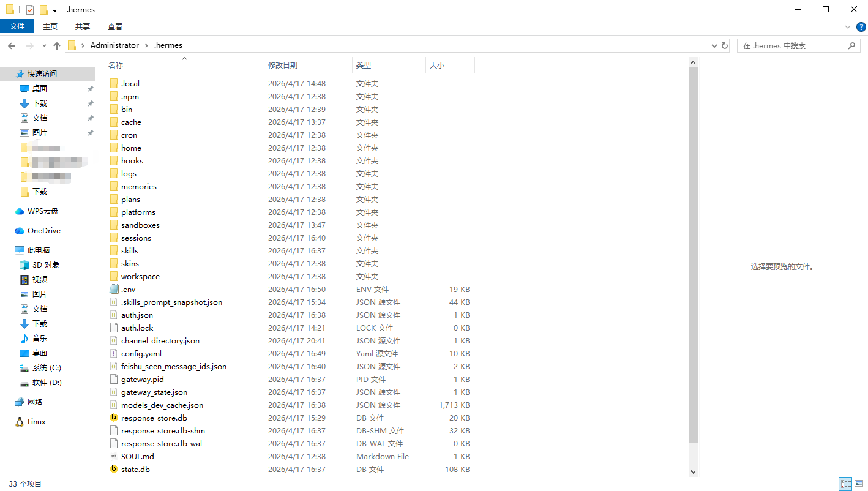Click the properties icon in title bar

click(29, 10)
